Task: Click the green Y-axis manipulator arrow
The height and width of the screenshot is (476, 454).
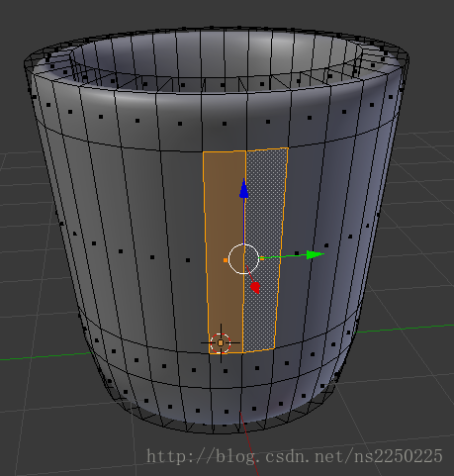Action: pos(315,254)
